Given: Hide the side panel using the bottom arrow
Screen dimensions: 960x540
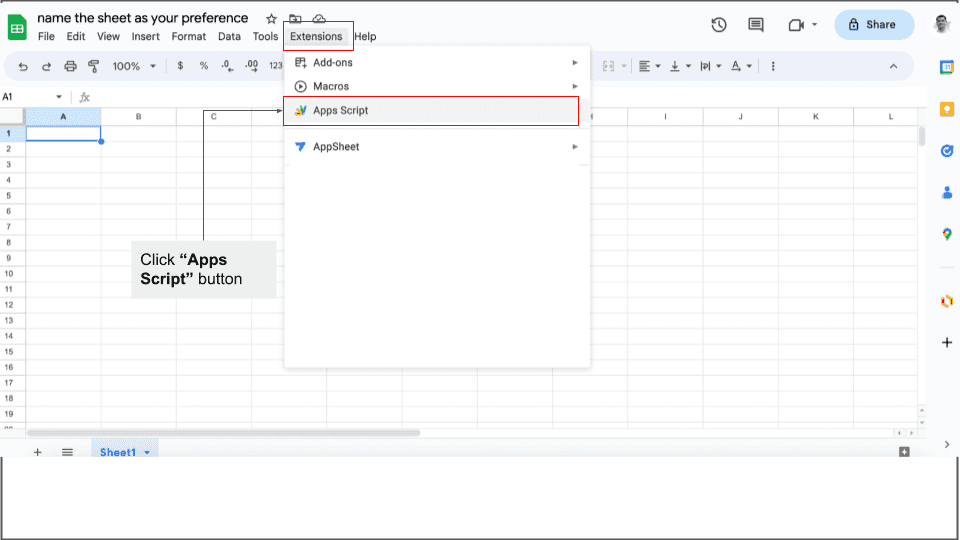Looking at the screenshot, I should 946,444.
